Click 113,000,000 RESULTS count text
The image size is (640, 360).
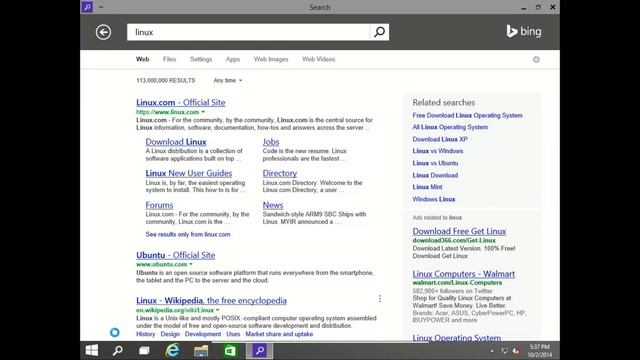[166, 80]
